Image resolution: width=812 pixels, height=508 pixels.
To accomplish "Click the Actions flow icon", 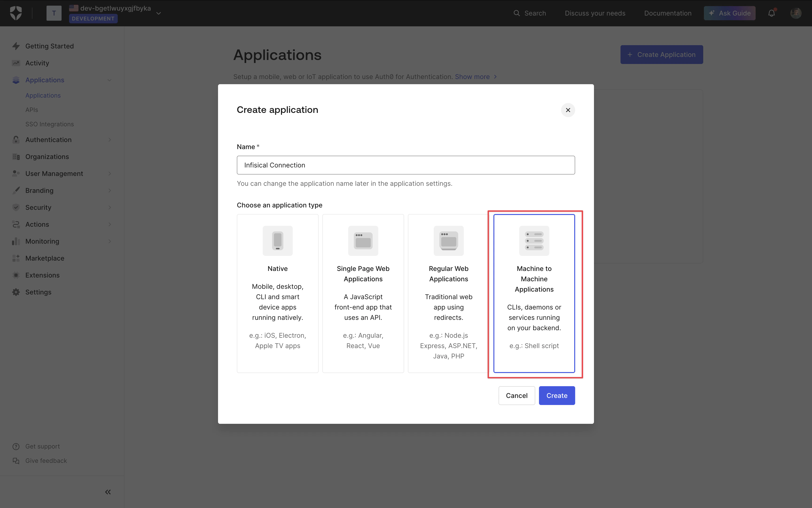I will point(16,224).
